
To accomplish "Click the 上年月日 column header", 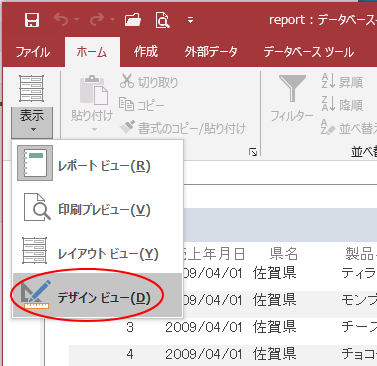I will pyautogui.click(x=216, y=254).
